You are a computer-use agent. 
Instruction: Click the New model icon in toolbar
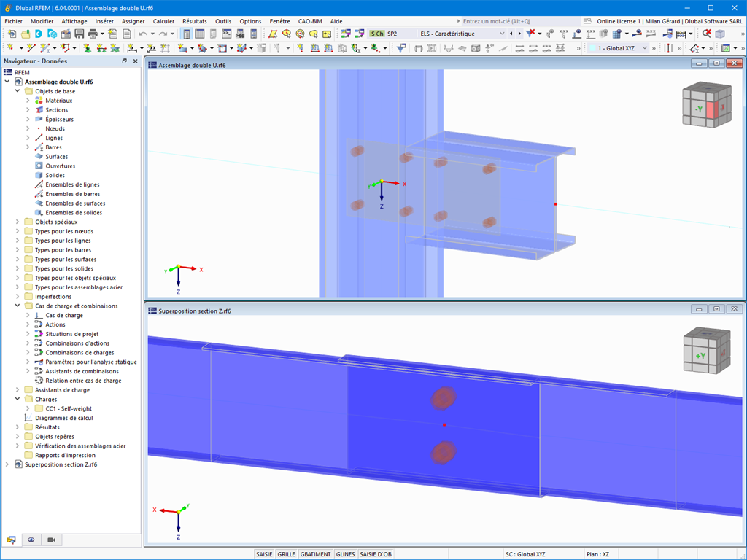[x=12, y=34]
